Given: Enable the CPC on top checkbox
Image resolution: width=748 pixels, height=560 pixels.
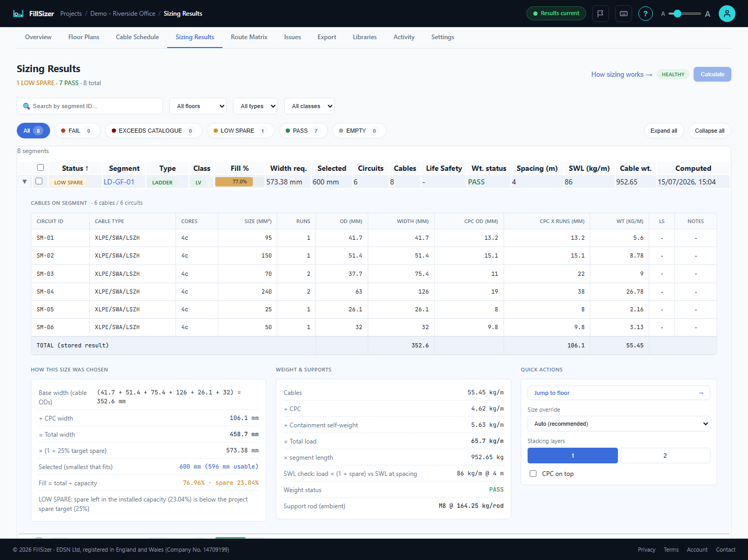Looking at the screenshot, I should pyautogui.click(x=533, y=474).
